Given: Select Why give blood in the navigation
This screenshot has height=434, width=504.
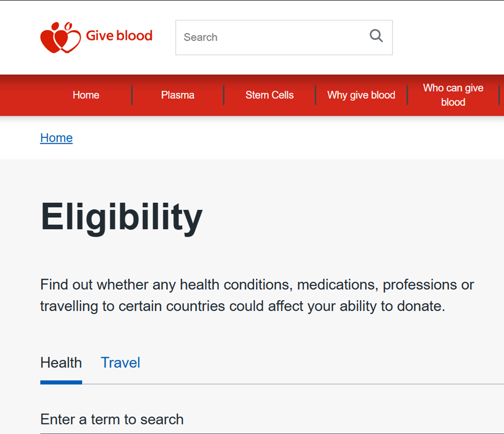Looking at the screenshot, I should (x=361, y=95).
